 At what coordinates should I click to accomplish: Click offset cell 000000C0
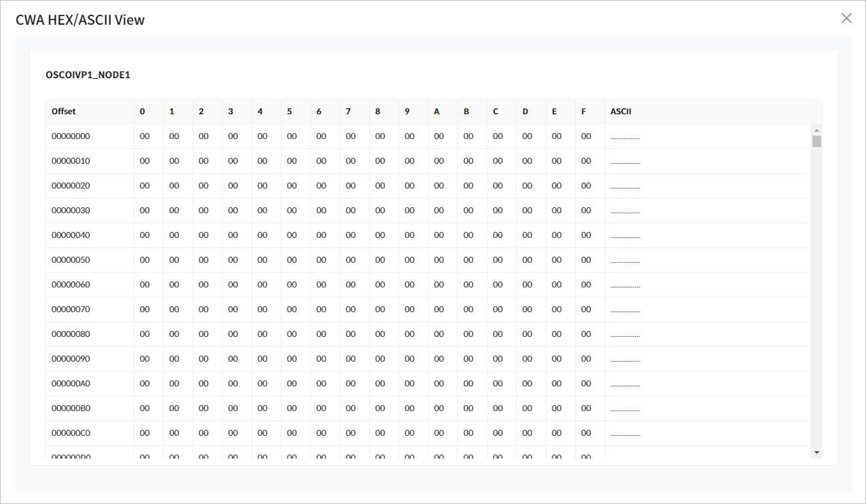point(71,433)
